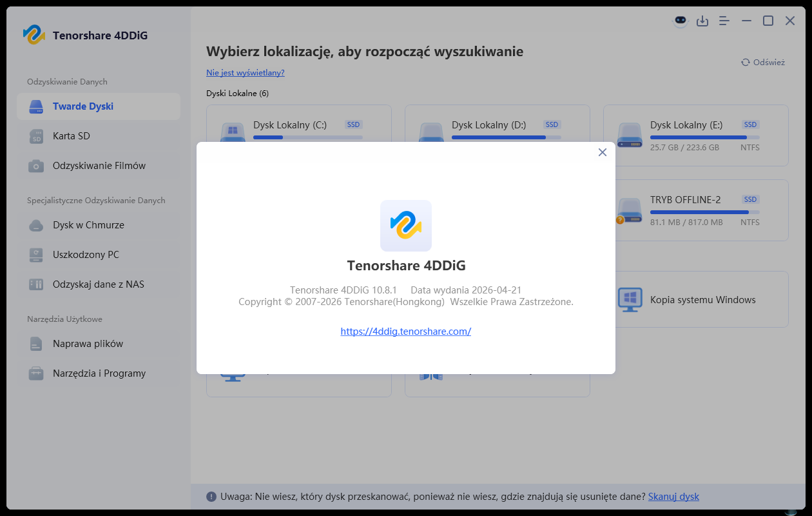Close the Tenorshare 4DDiG about dialog
The width and height of the screenshot is (812, 516).
(603, 152)
